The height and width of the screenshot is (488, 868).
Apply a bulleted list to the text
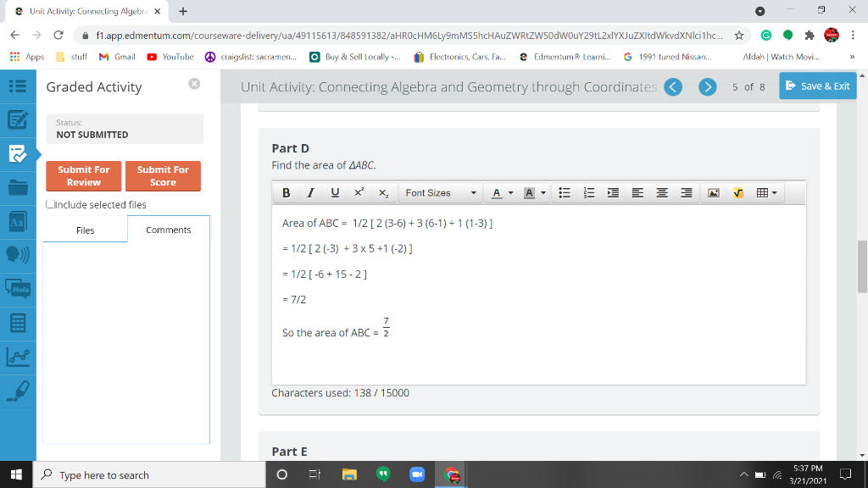coord(565,192)
